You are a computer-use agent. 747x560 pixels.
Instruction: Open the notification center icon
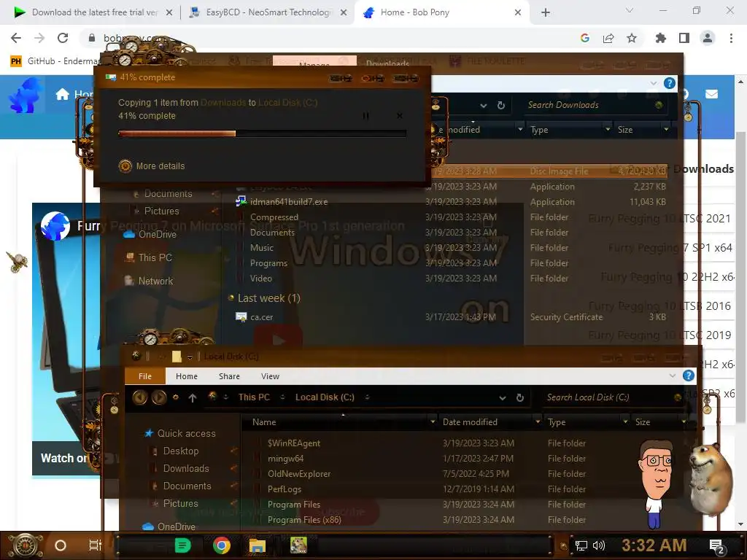tap(716, 546)
